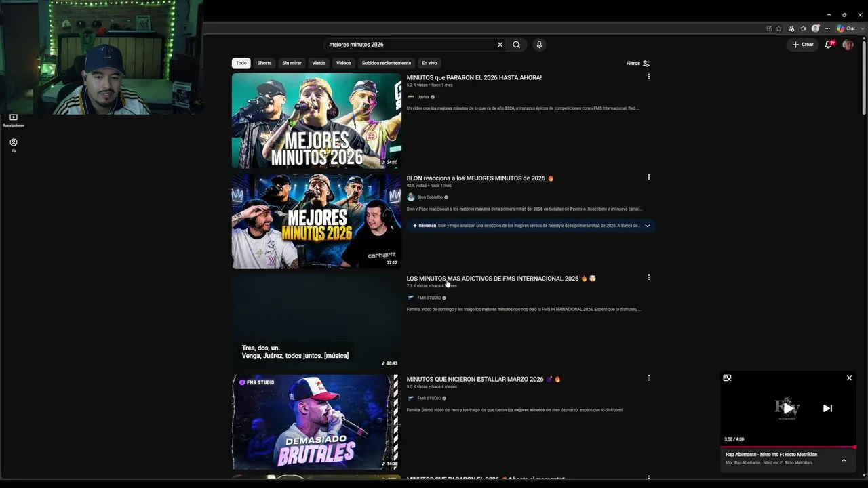Image resolution: width=868 pixels, height=488 pixels.
Task: Select the Shorts filter chip
Action: click(x=264, y=63)
